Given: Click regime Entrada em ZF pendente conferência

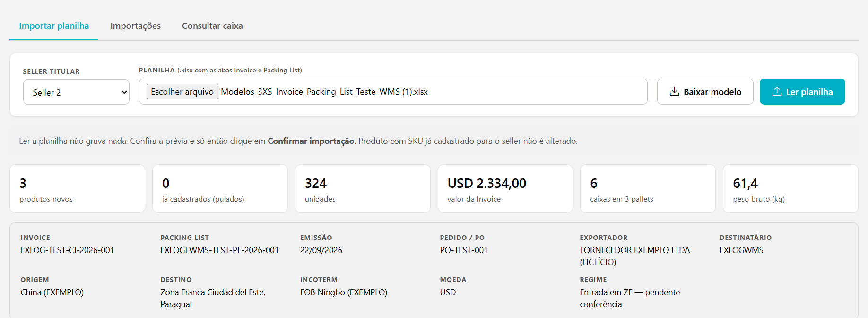Looking at the screenshot, I should 630,298.
